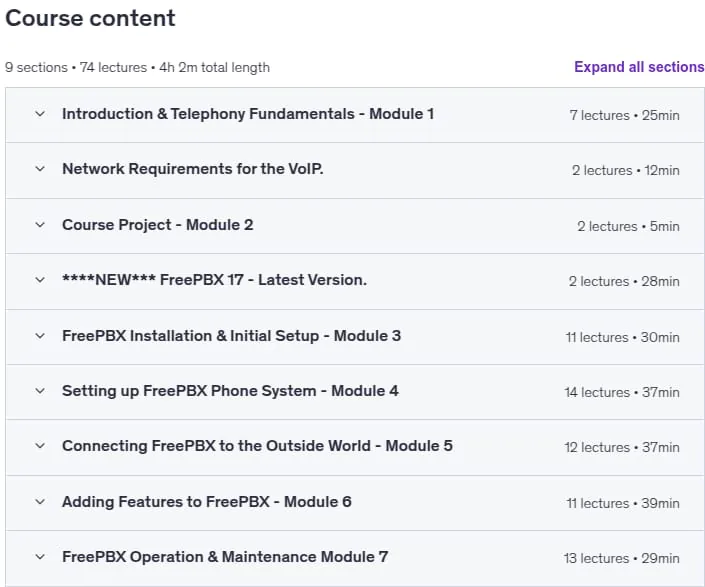Viewport: 705px width, 587px height.
Task: Expand Adding Features to FreePBX chevron
Action: point(40,502)
